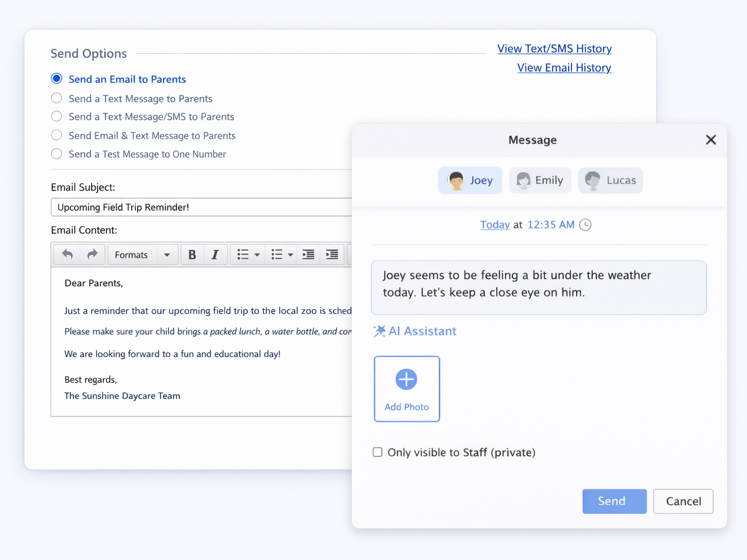Select Send an Email to Parents
Image resolution: width=747 pixels, height=560 pixels.
pos(57,79)
